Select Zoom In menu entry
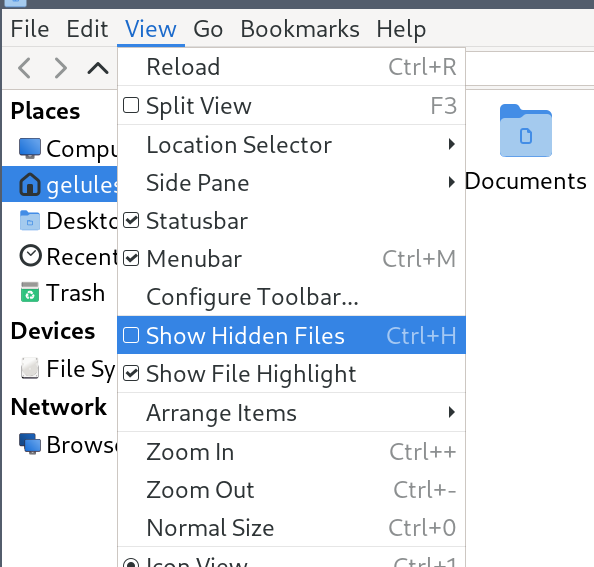 tap(291, 451)
